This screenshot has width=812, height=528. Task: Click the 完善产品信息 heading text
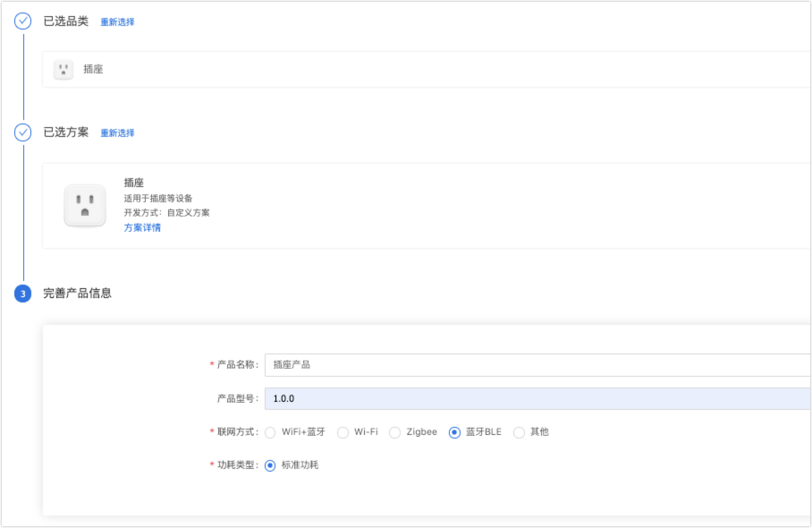(77, 293)
